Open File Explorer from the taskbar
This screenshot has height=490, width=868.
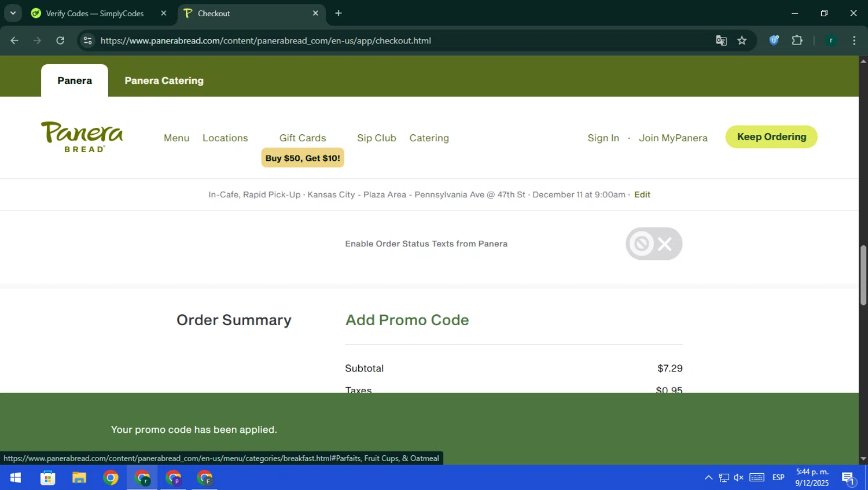coord(79,478)
